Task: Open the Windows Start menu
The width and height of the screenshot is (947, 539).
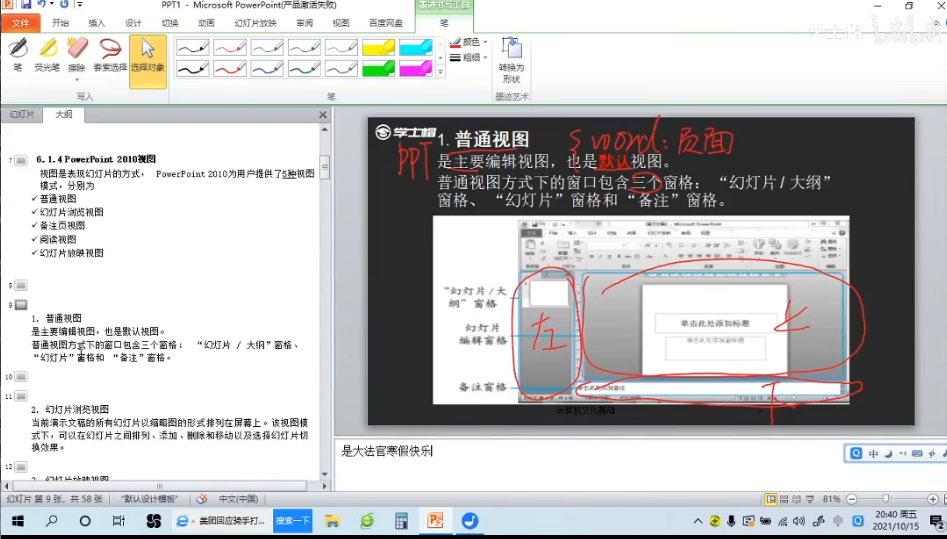Action: [17, 521]
